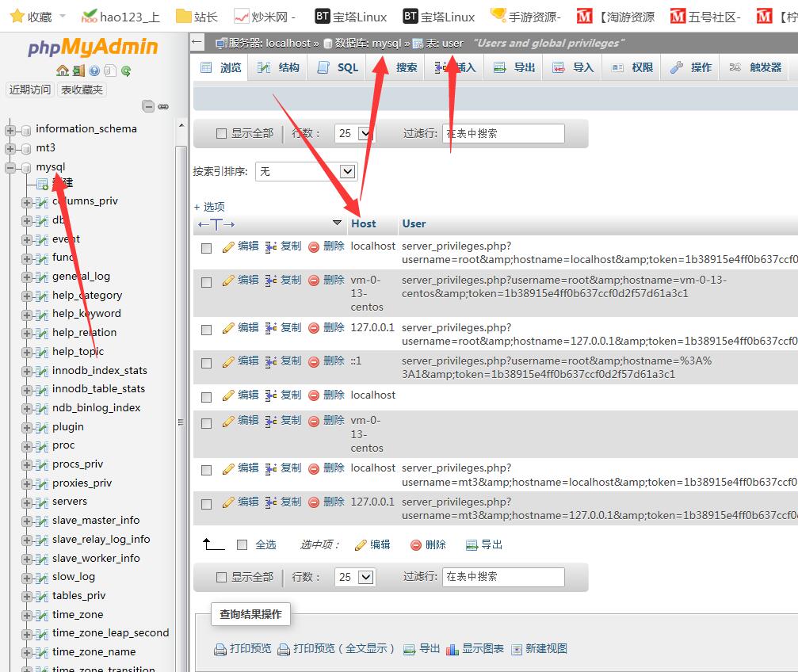798x672 pixels.
Task: Click the 近期访问 recent button
Action: tap(30, 90)
